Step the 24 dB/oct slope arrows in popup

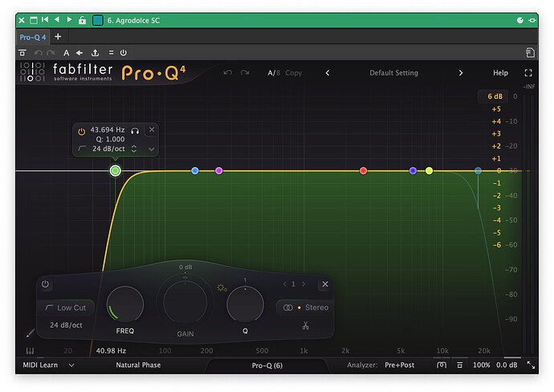click(x=134, y=149)
